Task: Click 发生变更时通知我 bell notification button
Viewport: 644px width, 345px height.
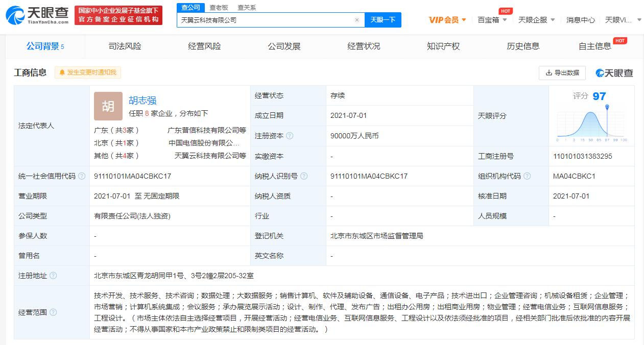Action: click(x=88, y=72)
